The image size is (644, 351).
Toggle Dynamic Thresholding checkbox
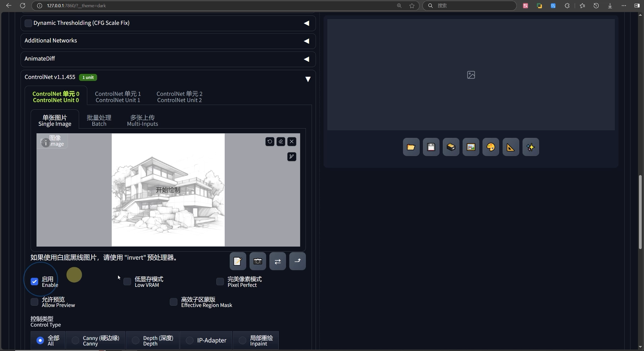(28, 23)
